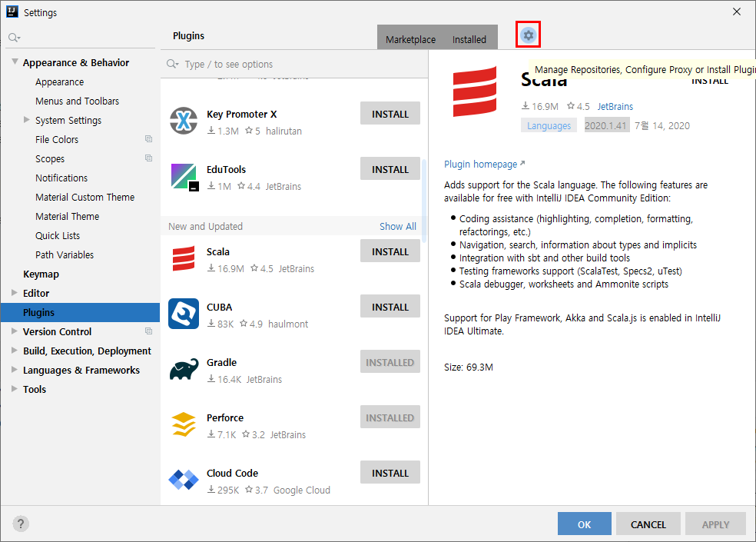
Task: Click the plugin list scrollbar
Action: (424, 201)
